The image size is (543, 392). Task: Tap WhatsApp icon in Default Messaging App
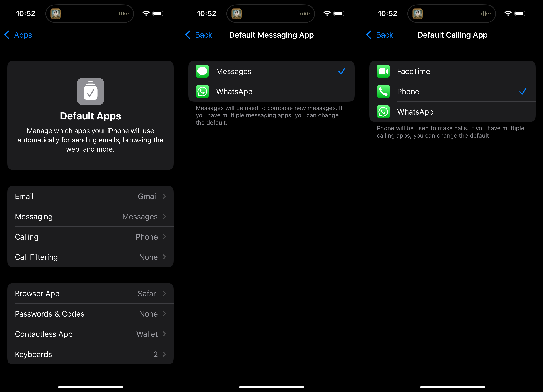click(202, 92)
